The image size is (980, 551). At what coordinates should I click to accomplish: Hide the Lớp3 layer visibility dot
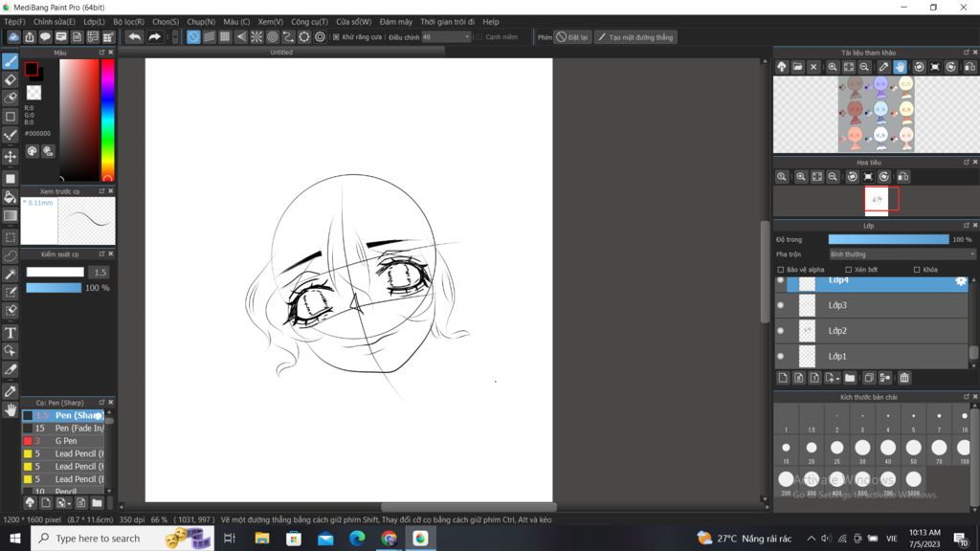coord(781,305)
